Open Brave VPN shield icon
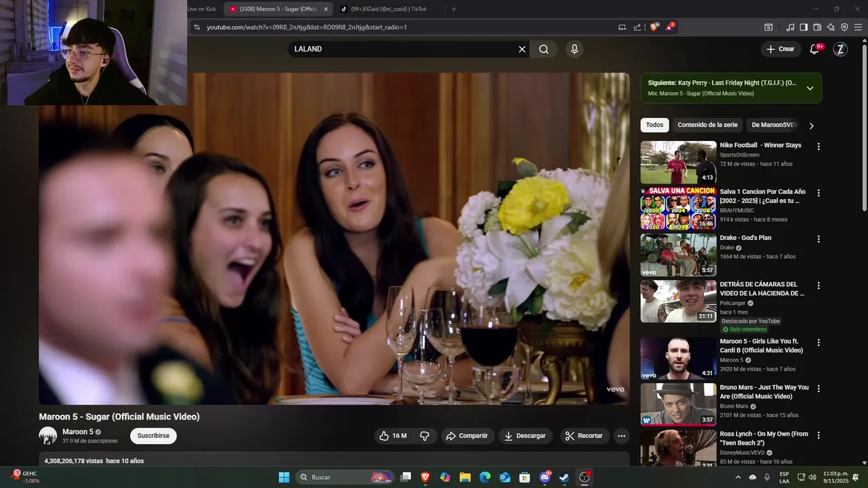The height and width of the screenshot is (488, 868). pos(844,27)
